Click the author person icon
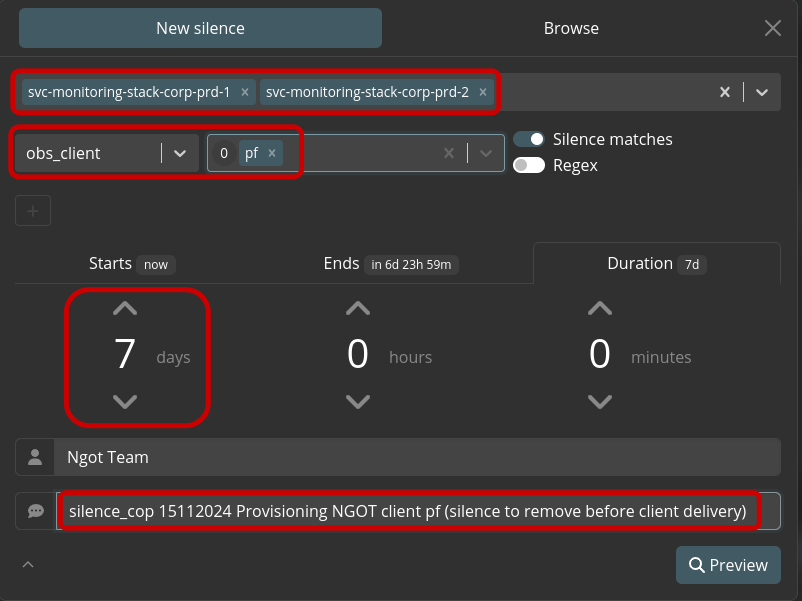This screenshot has width=802, height=601. tap(35, 457)
